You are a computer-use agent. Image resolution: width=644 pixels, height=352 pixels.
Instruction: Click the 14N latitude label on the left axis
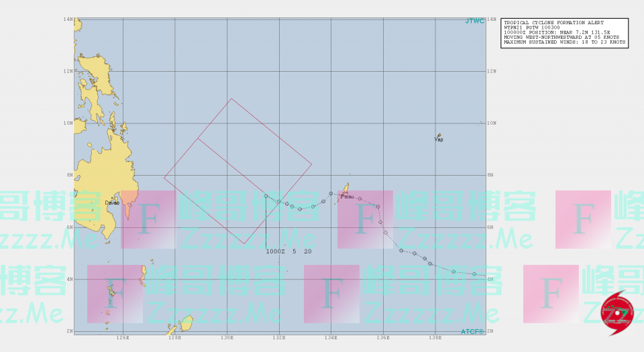tap(68, 19)
